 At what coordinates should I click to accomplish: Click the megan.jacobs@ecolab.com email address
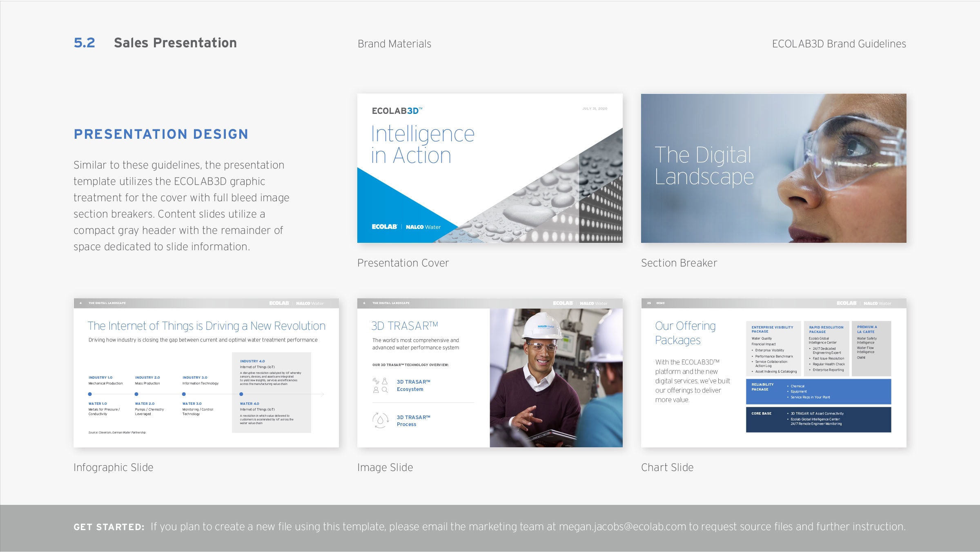coord(622,526)
